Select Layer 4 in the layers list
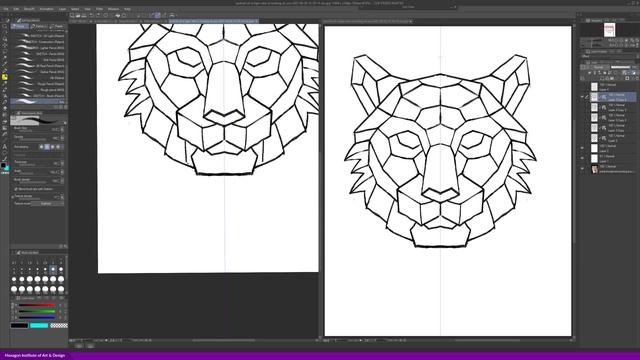This screenshot has height=360, width=640. (614, 87)
